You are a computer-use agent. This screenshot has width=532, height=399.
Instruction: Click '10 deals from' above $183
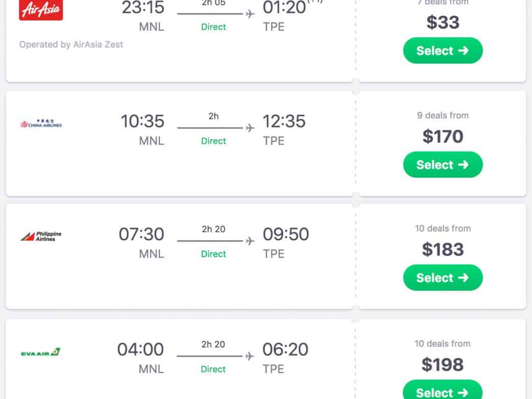coord(443,228)
